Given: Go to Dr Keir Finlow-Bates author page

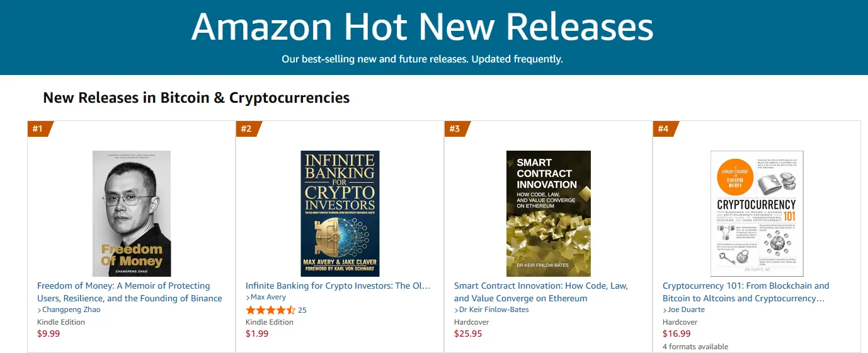Looking at the screenshot, I should (494, 310).
